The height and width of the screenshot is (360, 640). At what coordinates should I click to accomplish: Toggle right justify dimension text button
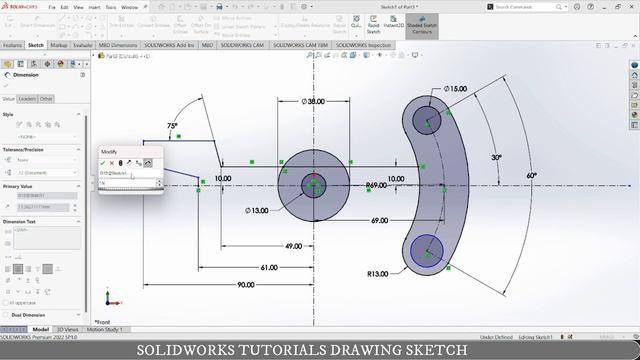[28, 269]
